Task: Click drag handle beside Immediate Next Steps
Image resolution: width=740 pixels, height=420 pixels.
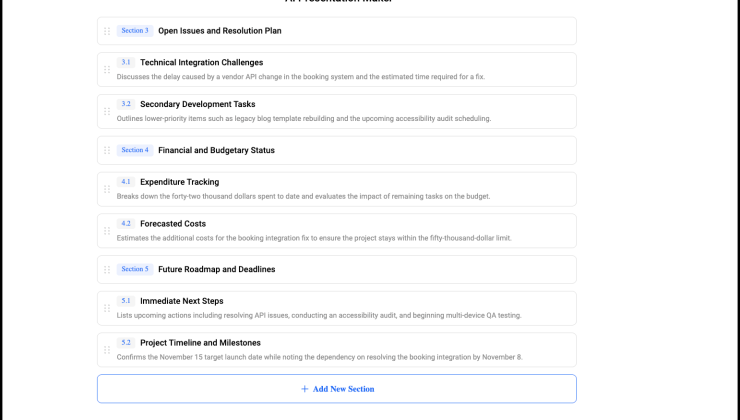Action: pyautogui.click(x=107, y=308)
